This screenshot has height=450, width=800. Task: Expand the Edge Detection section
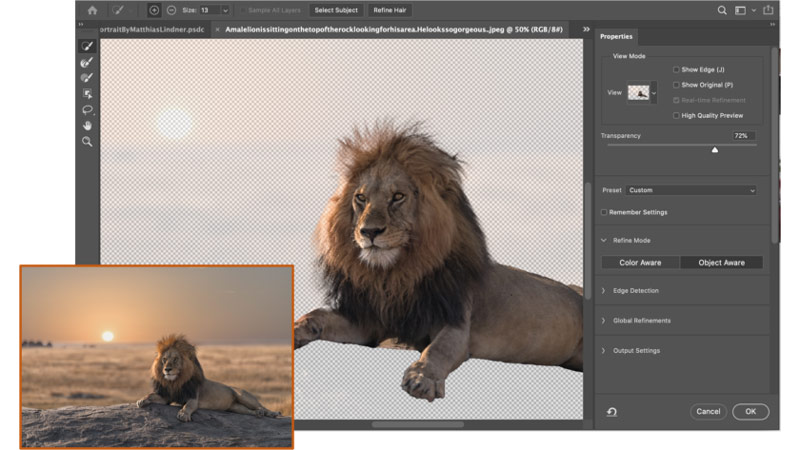636,290
